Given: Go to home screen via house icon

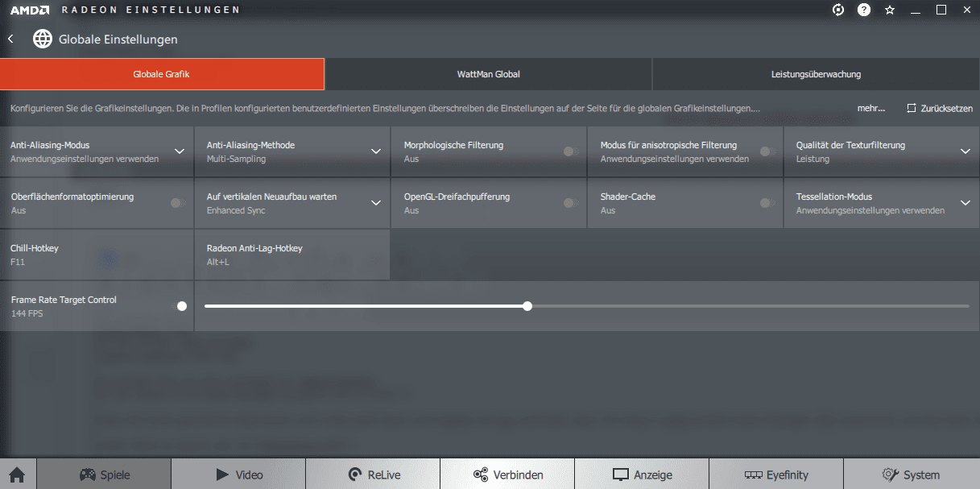Looking at the screenshot, I should pos(17,474).
